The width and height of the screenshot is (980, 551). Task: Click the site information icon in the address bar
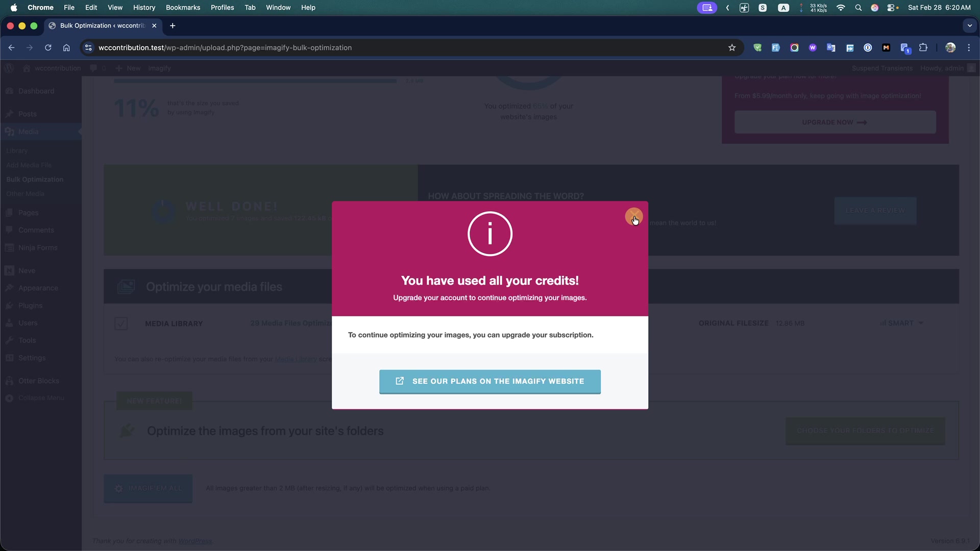(x=88, y=47)
